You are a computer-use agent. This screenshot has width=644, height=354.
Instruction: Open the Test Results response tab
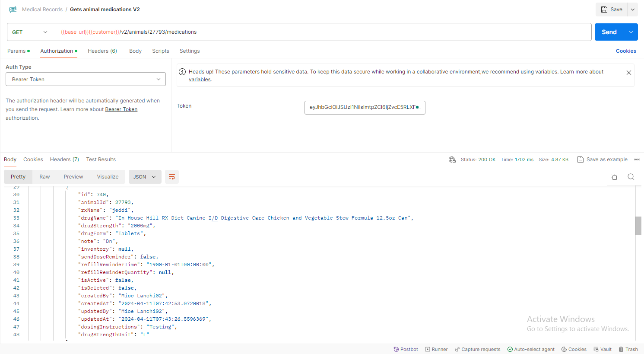click(101, 159)
